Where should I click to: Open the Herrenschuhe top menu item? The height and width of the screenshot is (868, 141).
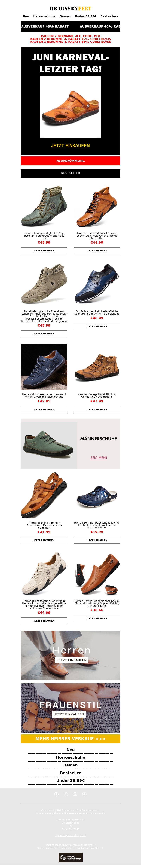(44, 16)
